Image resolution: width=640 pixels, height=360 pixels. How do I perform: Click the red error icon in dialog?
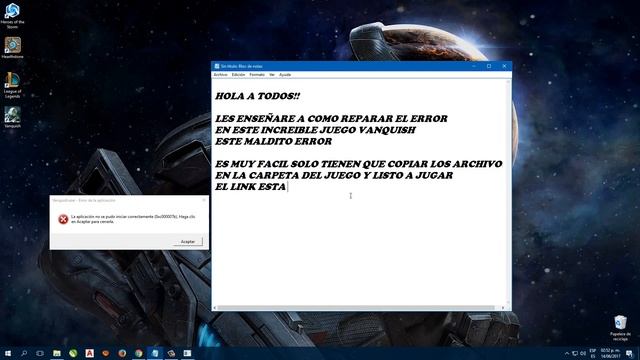[63, 219]
